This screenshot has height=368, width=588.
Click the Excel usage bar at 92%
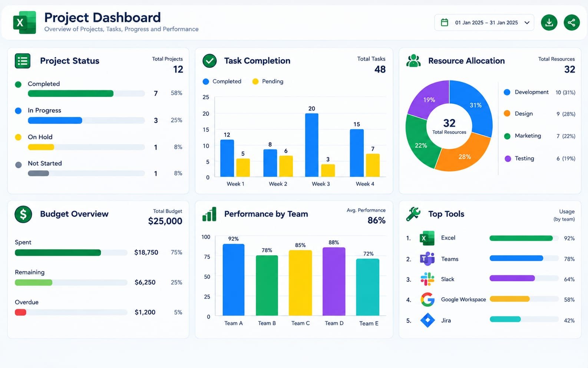521,238
